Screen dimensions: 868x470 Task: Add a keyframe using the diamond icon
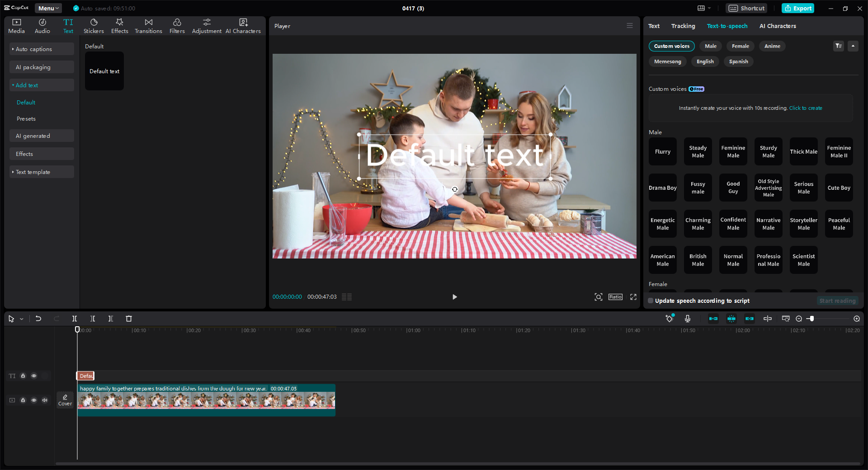[x=669, y=319]
